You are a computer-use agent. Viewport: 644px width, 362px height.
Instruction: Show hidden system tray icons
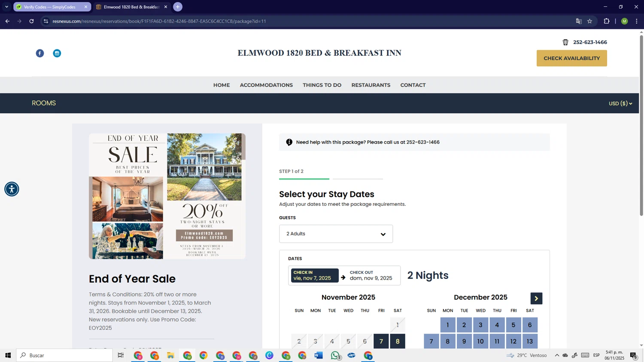point(557,355)
